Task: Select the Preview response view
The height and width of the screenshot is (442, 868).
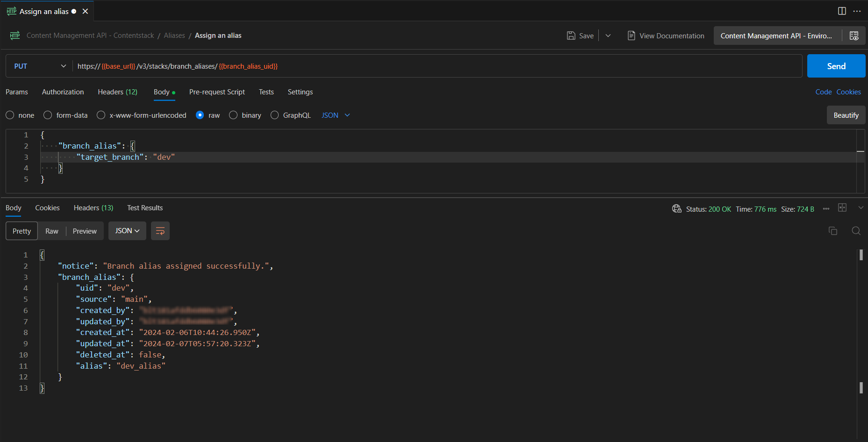Action: coord(85,231)
